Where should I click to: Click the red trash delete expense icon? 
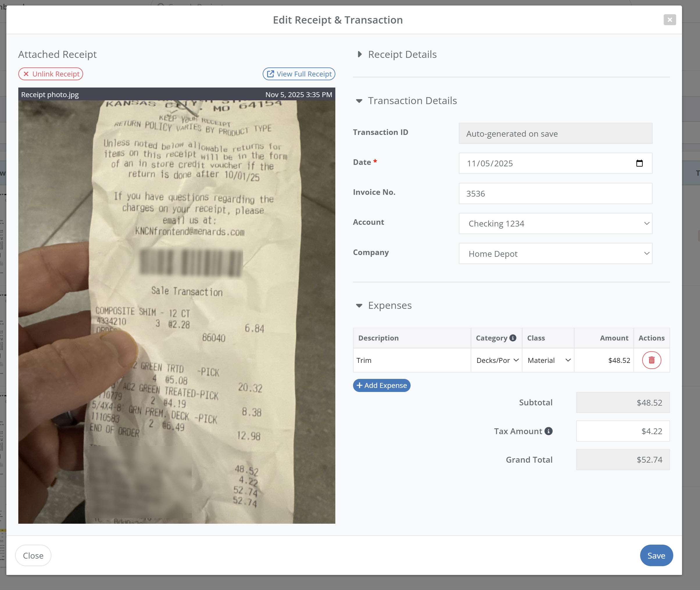click(x=651, y=360)
